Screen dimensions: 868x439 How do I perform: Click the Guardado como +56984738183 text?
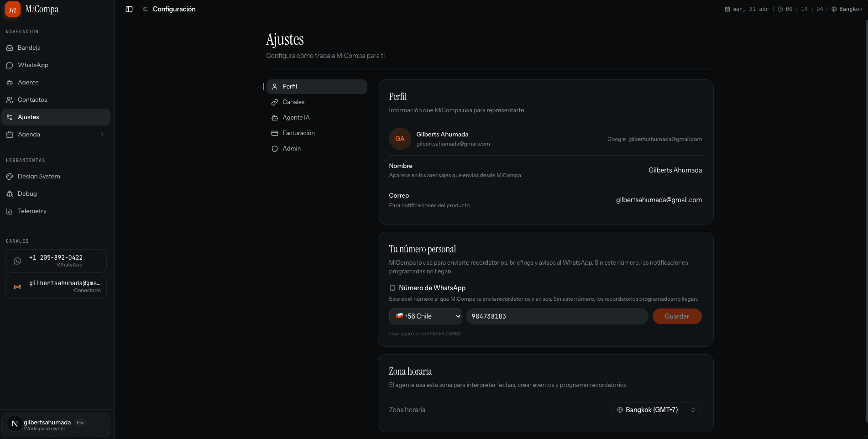[424, 334]
